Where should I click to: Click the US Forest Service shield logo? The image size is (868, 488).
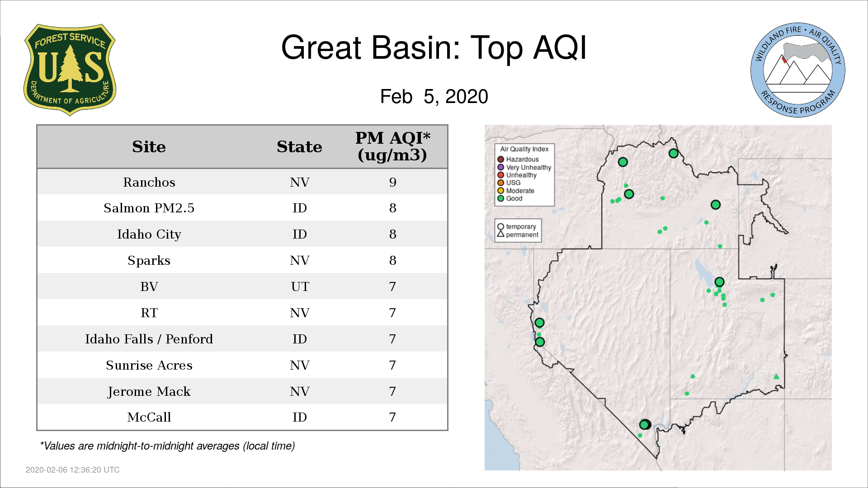tap(70, 70)
